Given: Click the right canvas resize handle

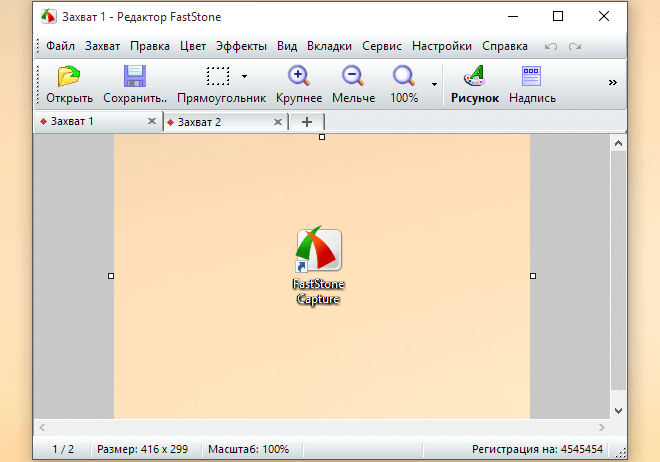Looking at the screenshot, I should coord(533,276).
